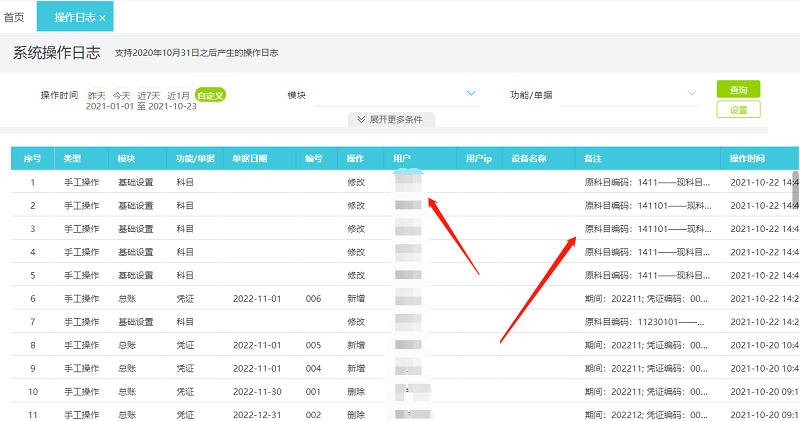The width and height of the screenshot is (800, 421).
Task: Click the 用户ip column header
Action: [x=479, y=159]
